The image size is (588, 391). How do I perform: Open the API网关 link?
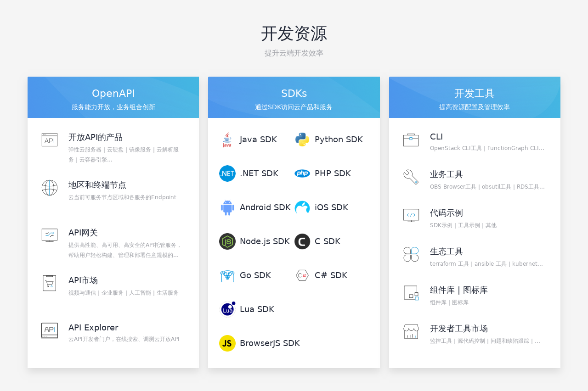click(83, 233)
